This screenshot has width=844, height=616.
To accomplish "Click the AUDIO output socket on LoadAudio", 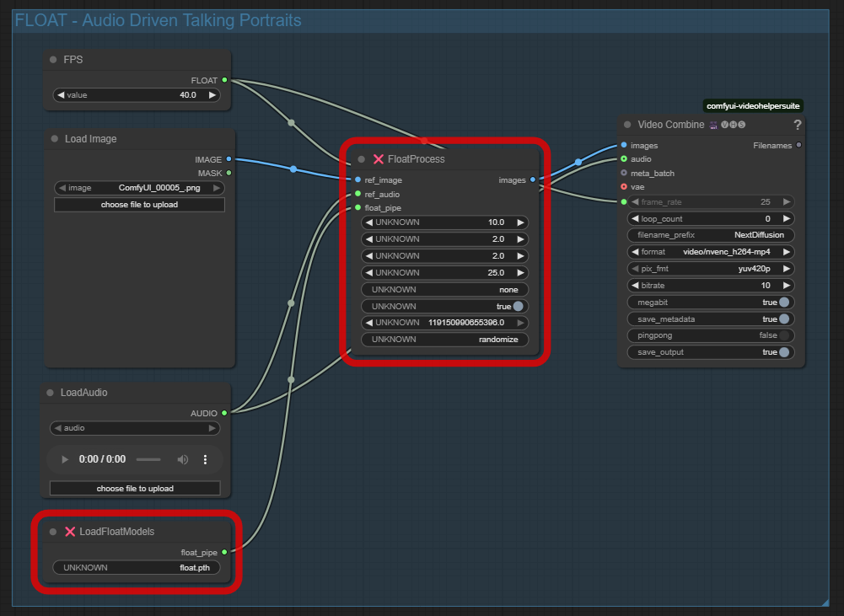I will [224, 413].
